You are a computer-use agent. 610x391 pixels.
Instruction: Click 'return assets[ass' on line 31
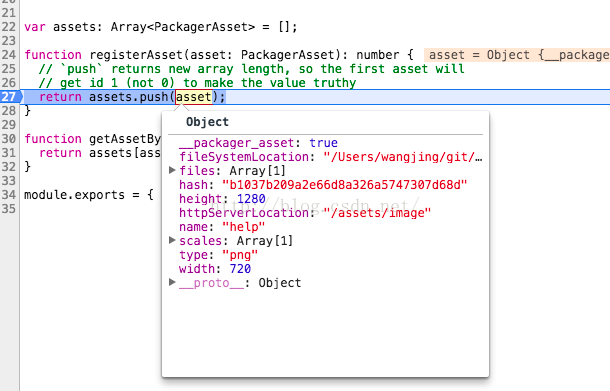(x=100, y=153)
